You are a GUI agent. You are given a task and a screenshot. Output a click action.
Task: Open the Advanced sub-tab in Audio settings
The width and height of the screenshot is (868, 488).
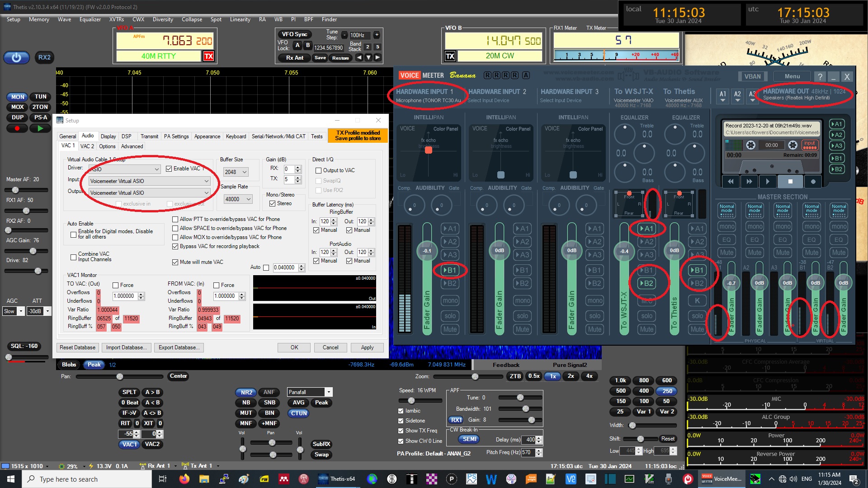point(132,146)
